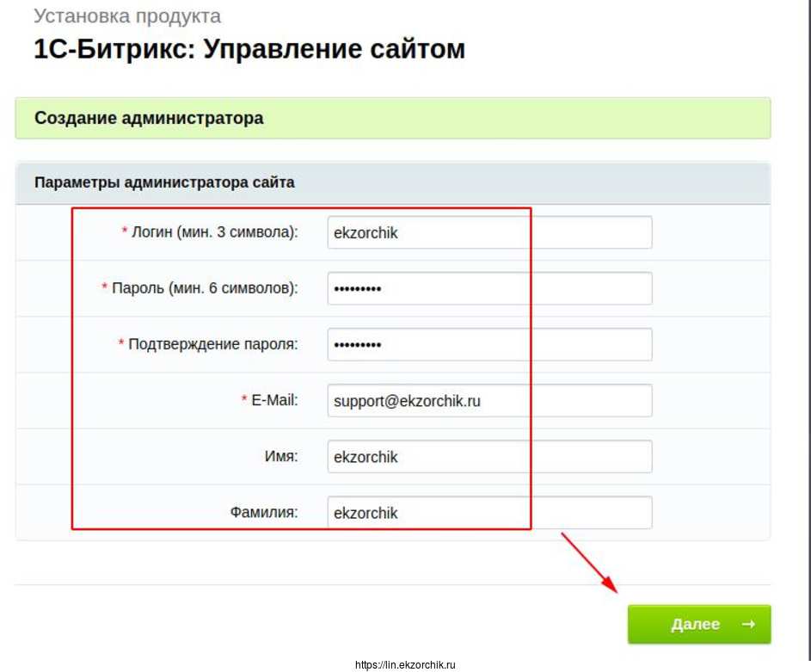Click the Логин (мин. 3 символа) label
Viewport: 811px width, 672px height.
pyautogui.click(x=214, y=231)
